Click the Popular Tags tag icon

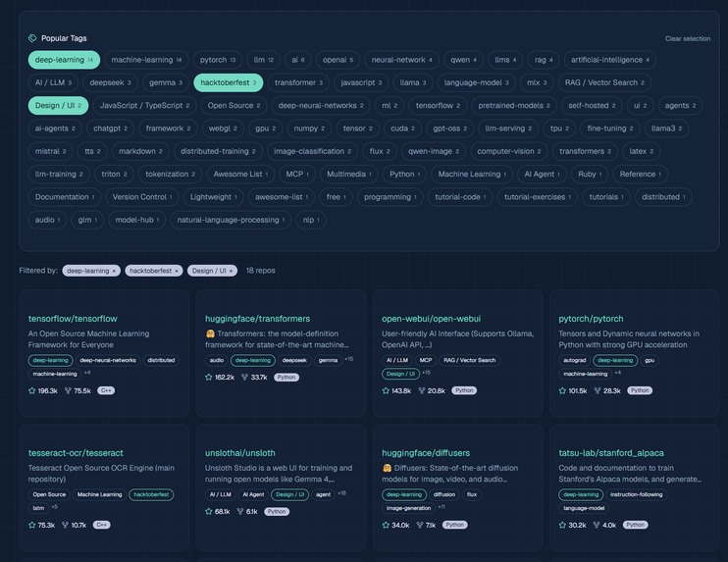click(32, 38)
